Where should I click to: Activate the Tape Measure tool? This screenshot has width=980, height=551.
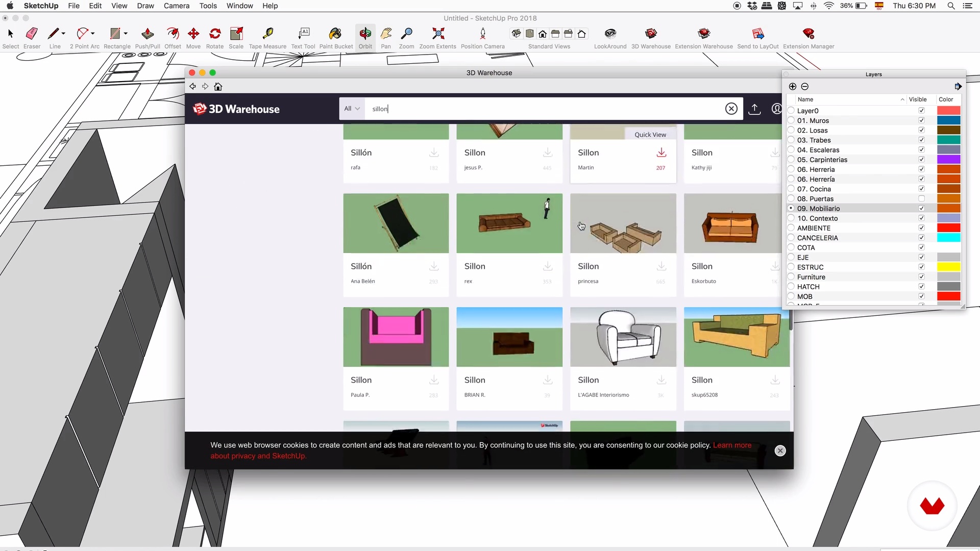(x=267, y=38)
